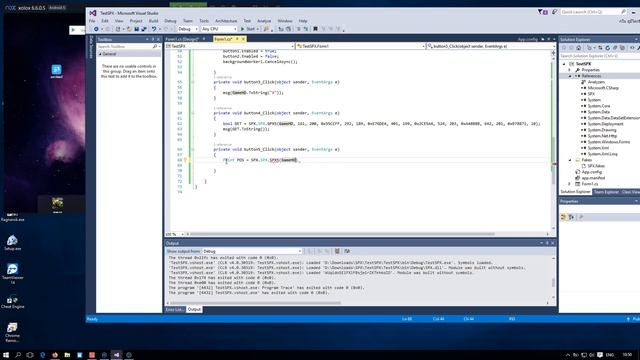Open the Build menu

[x=153, y=21]
